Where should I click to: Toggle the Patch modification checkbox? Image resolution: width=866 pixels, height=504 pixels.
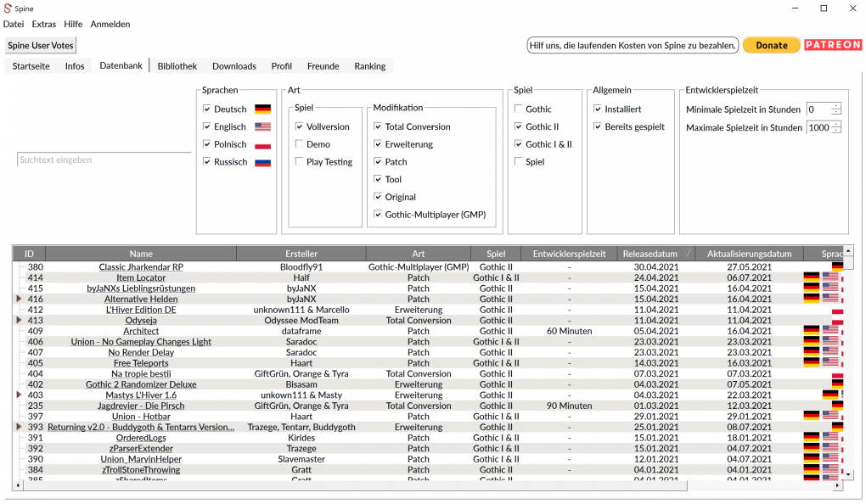click(x=378, y=162)
